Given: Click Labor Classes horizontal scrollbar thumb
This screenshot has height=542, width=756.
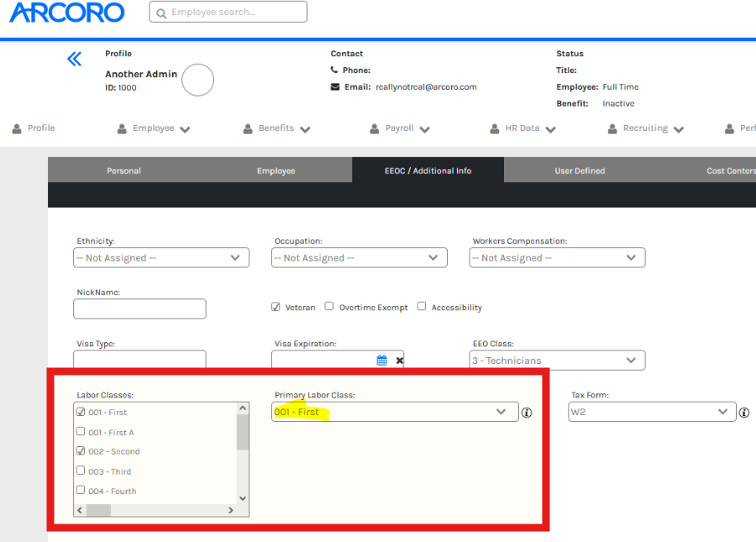Looking at the screenshot, I should tap(99, 510).
